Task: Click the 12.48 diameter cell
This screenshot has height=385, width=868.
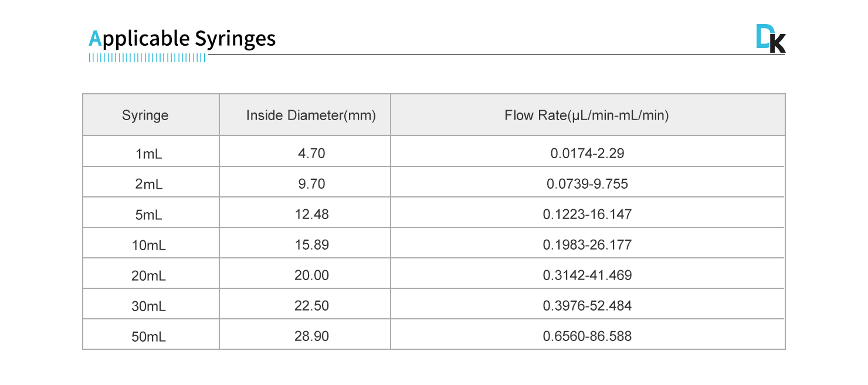Action: pyautogui.click(x=311, y=214)
